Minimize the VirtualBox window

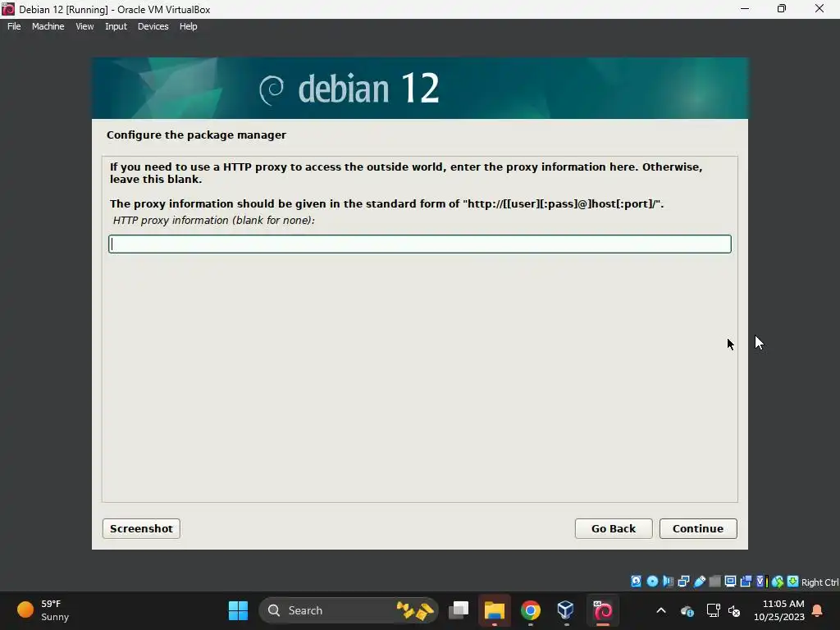(x=745, y=9)
